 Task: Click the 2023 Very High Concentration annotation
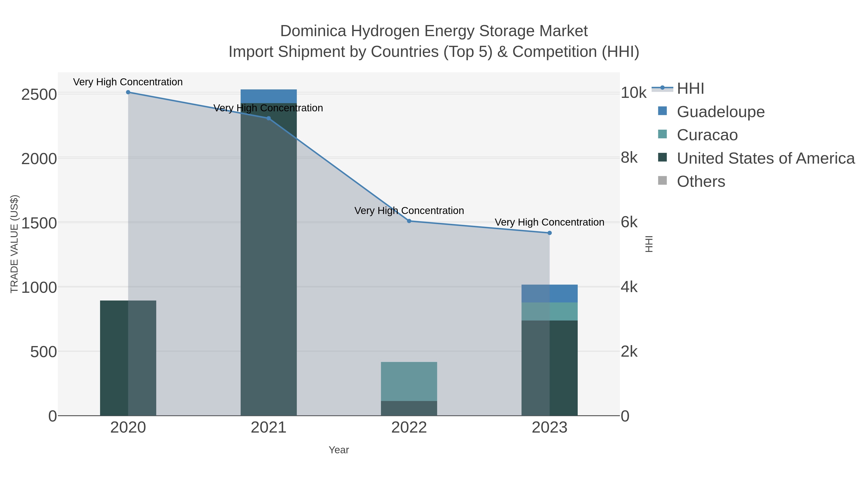[x=549, y=222]
